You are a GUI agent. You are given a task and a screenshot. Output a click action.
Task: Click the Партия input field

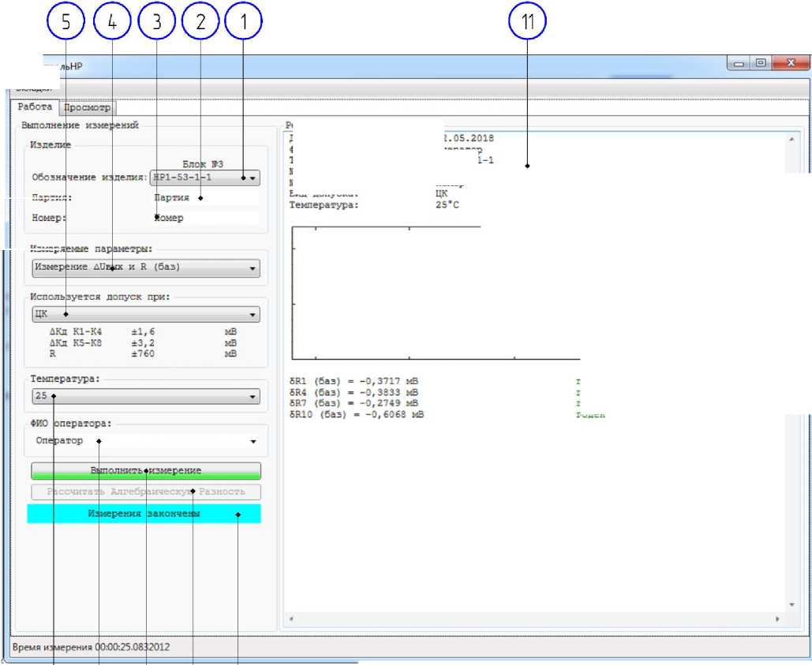(205, 198)
